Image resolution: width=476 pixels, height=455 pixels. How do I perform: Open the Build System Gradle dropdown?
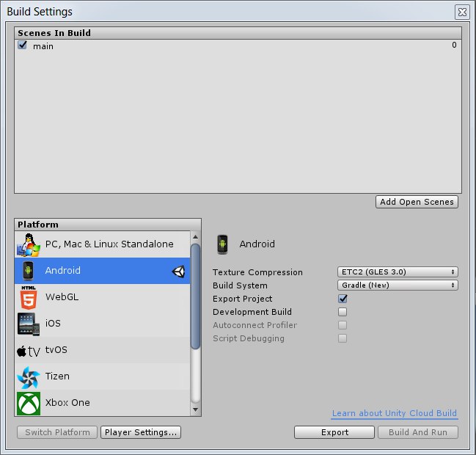click(x=398, y=285)
